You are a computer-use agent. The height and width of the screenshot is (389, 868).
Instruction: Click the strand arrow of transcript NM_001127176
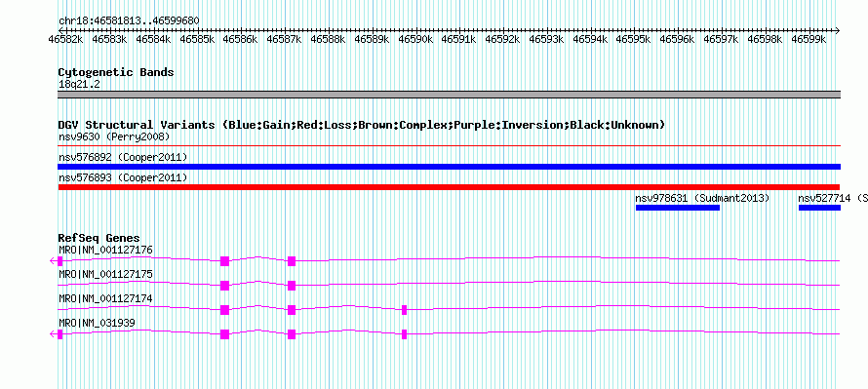pos(53,261)
